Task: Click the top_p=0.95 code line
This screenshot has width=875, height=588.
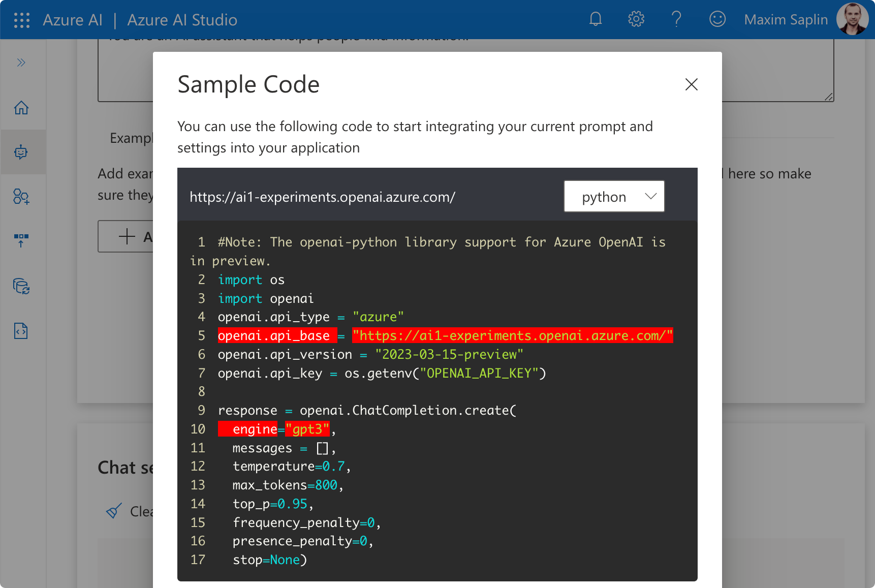Action: 273,504
